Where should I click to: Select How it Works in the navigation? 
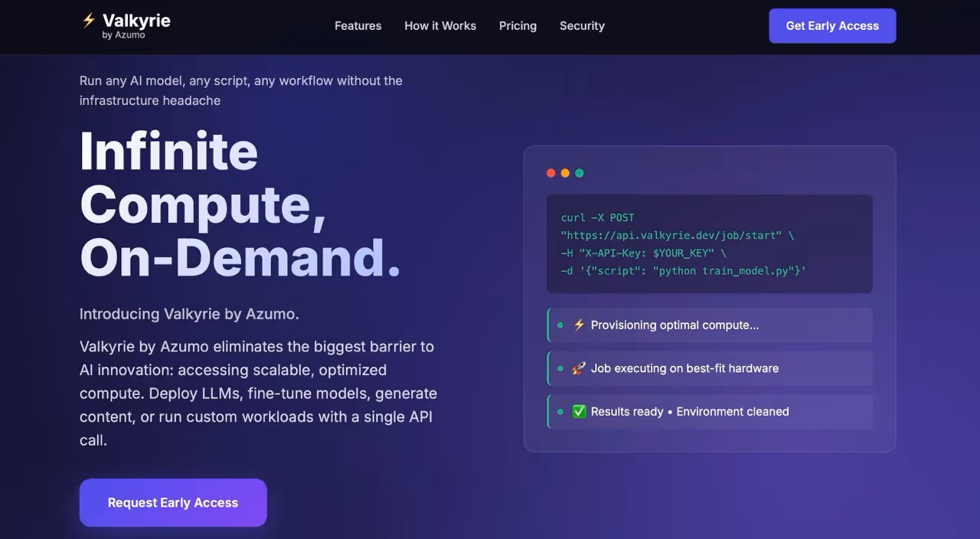pos(440,25)
